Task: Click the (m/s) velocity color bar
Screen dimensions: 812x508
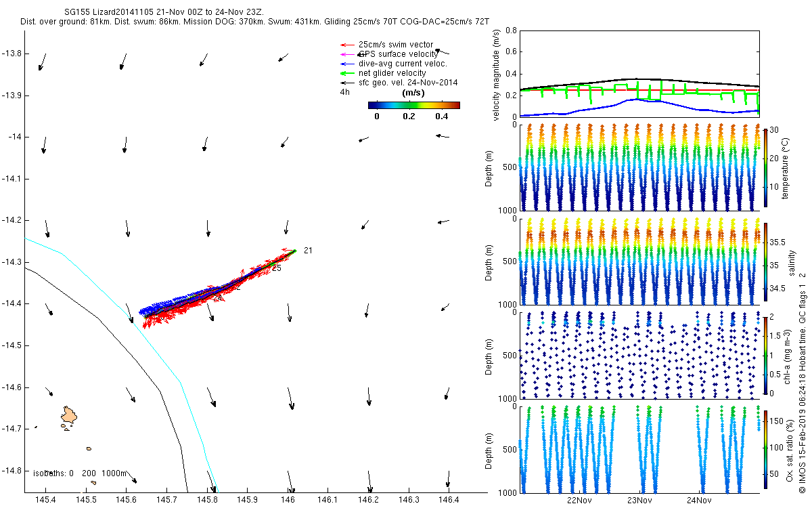Action: click(x=413, y=105)
